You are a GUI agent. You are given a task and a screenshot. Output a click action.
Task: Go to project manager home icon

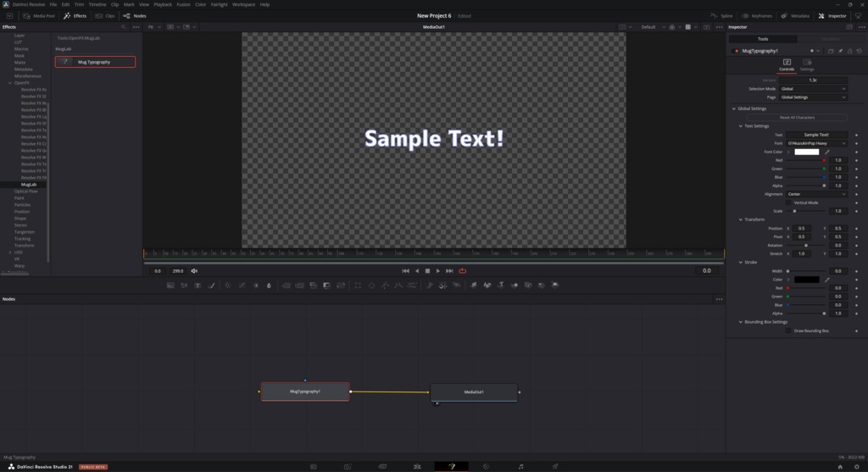(x=840, y=467)
